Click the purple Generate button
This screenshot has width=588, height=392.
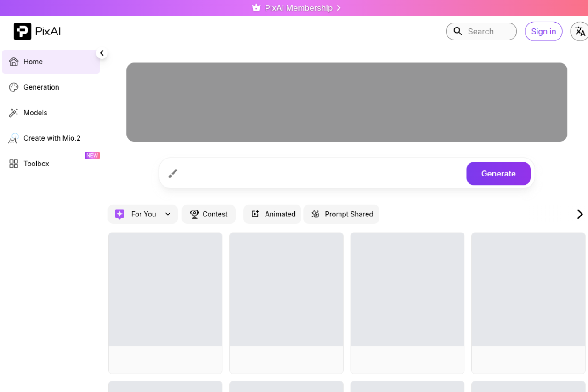click(498, 173)
